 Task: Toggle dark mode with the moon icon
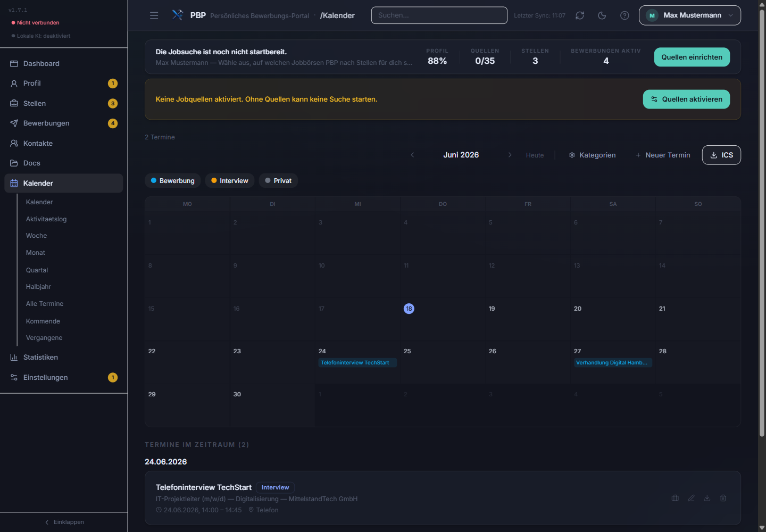point(602,15)
